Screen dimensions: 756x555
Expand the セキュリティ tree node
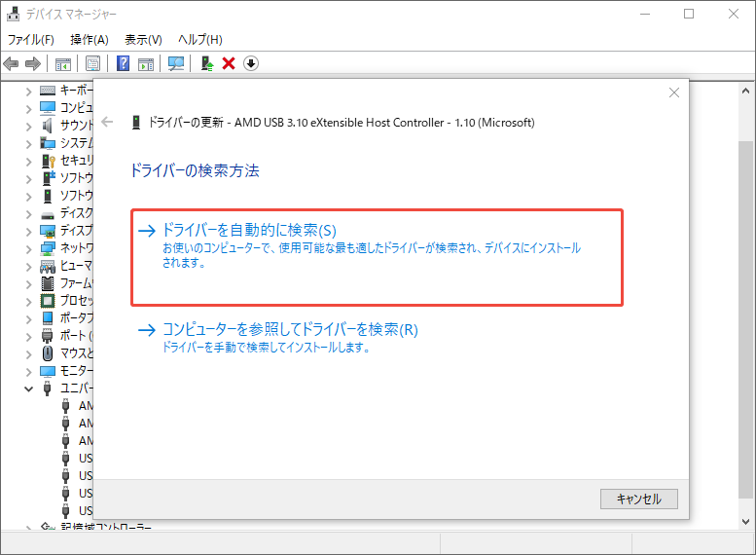tap(28, 162)
